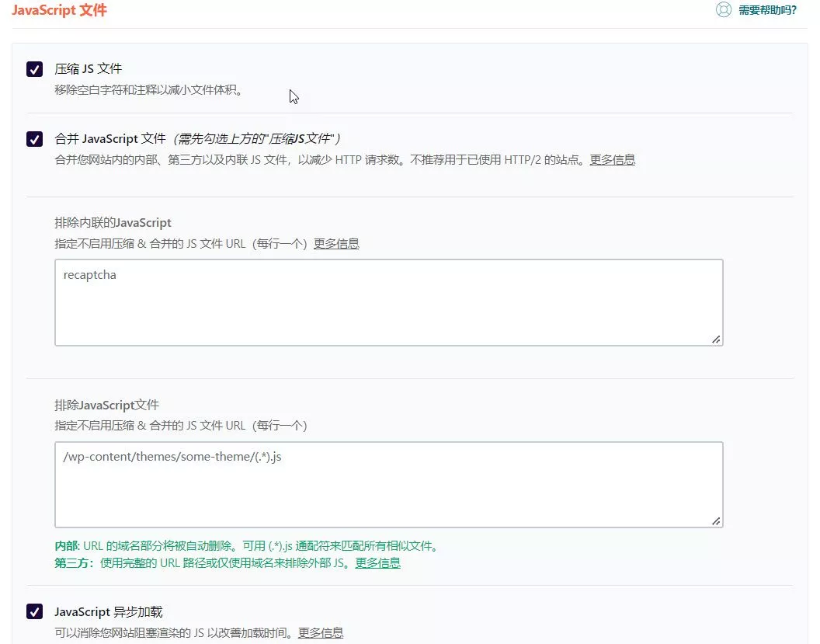Open green 更多信息 link after 第三方 note
Viewport: 820px width, 644px height.
click(x=377, y=563)
